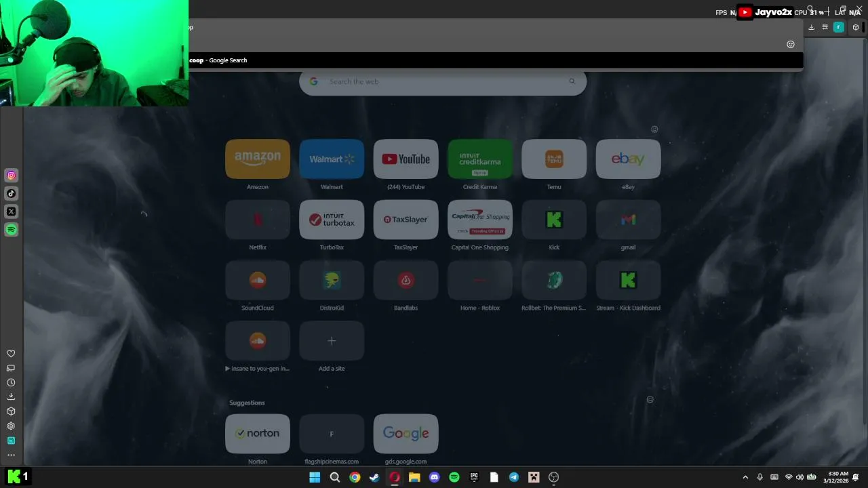Image resolution: width=868 pixels, height=488 pixels.
Task: Open the sidebar downloads icon
Action: point(11,396)
